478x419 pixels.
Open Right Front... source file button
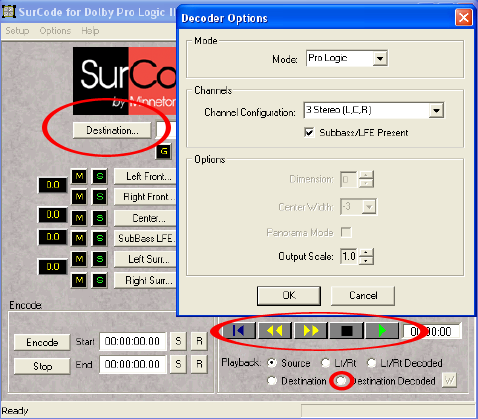pyautogui.click(x=145, y=197)
